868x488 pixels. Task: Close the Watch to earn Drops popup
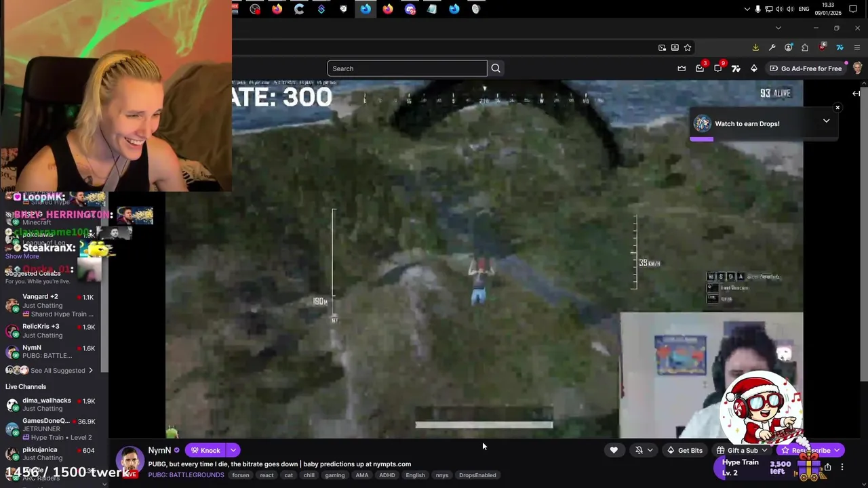point(837,108)
